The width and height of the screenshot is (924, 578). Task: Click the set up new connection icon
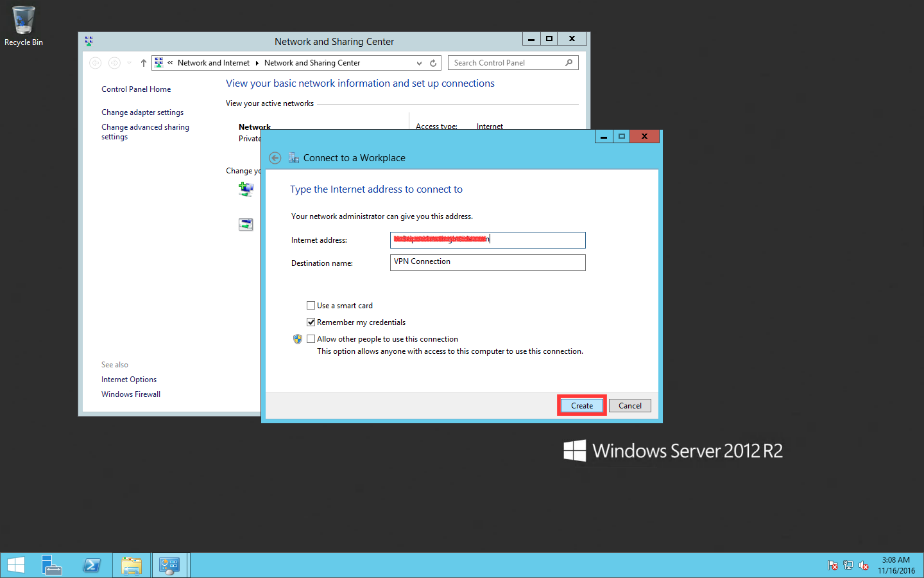tap(246, 189)
